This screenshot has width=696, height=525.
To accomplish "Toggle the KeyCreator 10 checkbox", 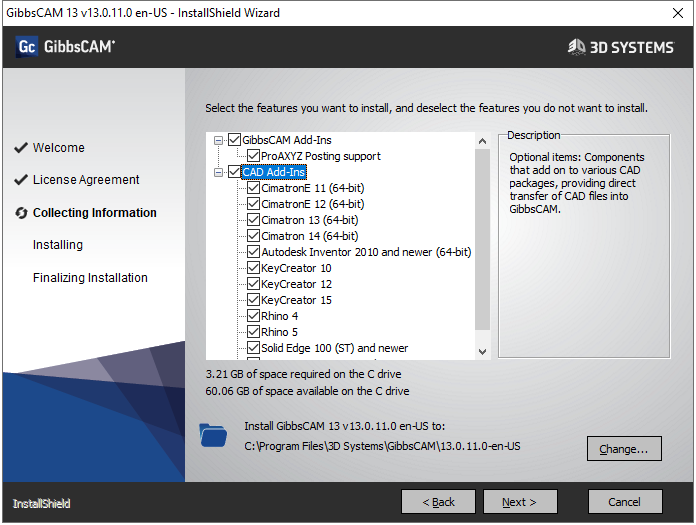I will (x=253, y=268).
